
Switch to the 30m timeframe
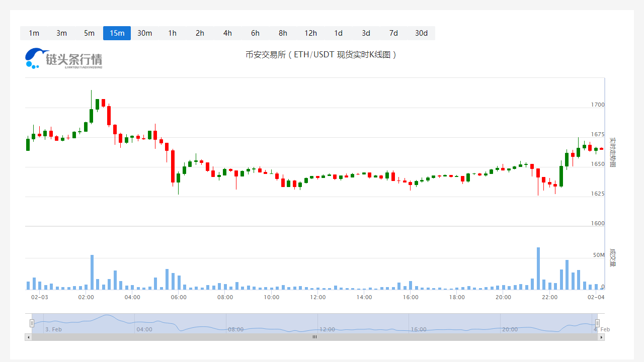[x=144, y=33]
